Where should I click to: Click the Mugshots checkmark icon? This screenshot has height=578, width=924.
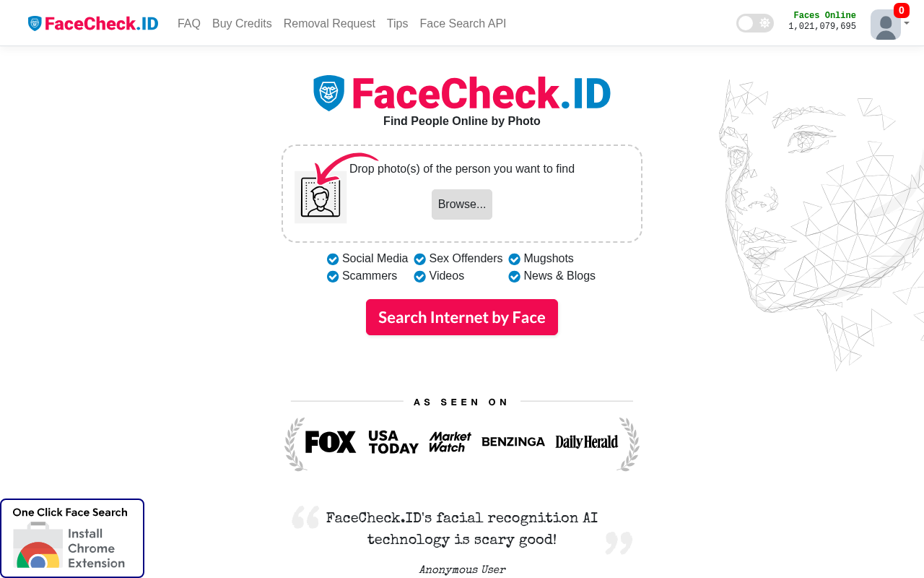513,259
